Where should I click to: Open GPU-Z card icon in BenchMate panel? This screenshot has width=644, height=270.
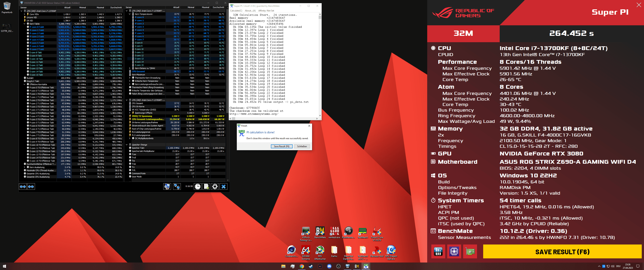click(470, 251)
